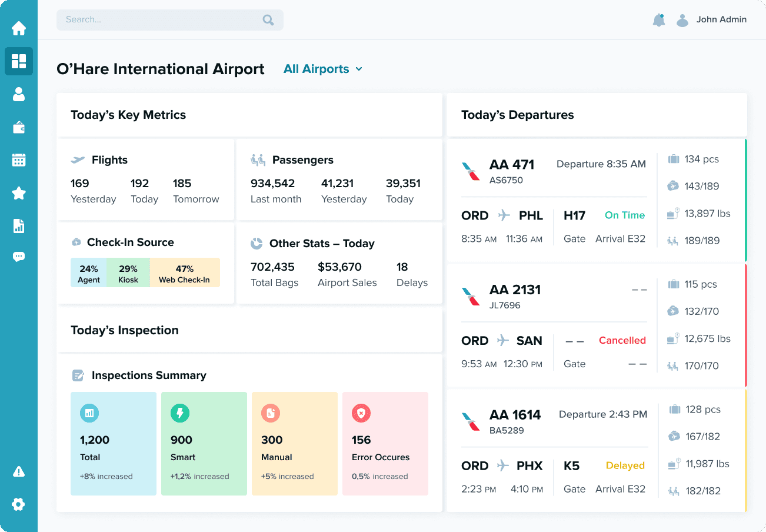
Task: Expand the All Airports dropdown
Action: click(x=322, y=69)
